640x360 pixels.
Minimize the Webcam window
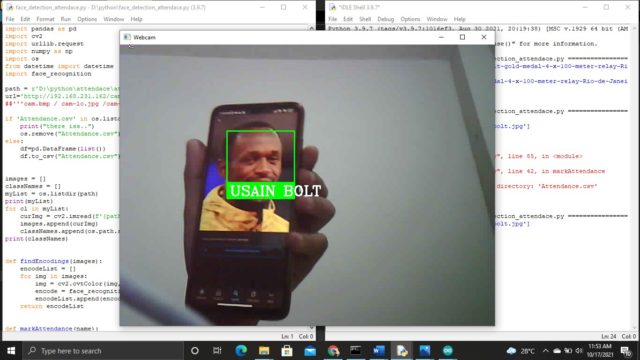(441, 37)
